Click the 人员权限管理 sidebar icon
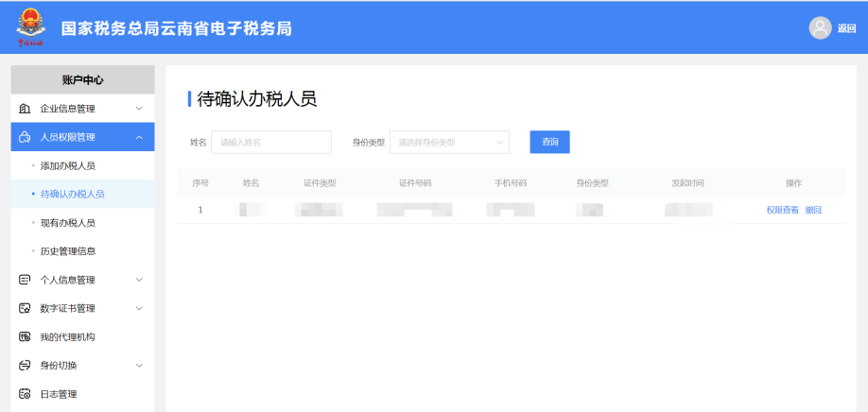The image size is (868, 412). (x=26, y=137)
